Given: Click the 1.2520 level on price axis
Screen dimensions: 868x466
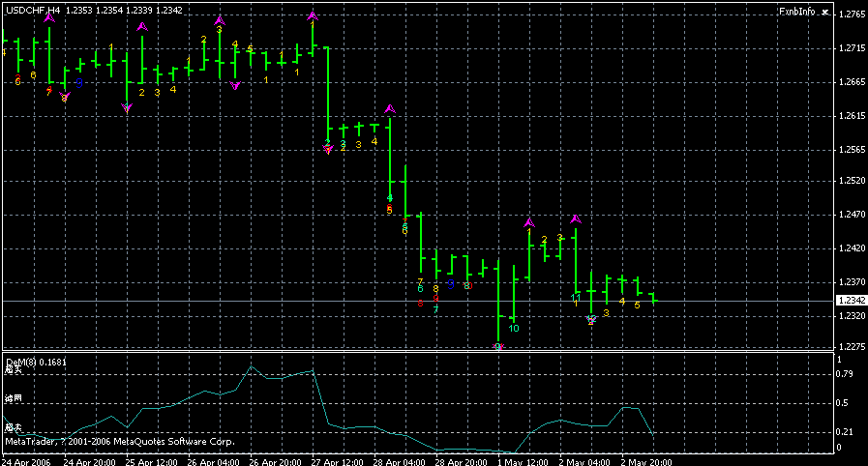Looking at the screenshot, I should pyautogui.click(x=852, y=181).
